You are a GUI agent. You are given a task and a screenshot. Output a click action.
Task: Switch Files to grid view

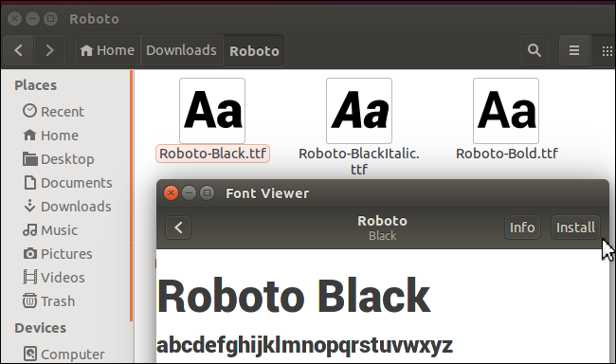click(x=607, y=50)
